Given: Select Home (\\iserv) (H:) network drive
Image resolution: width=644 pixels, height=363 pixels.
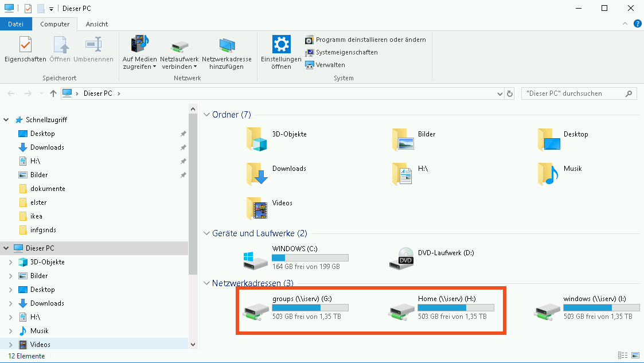Looking at the screenshot, I should tap(440, 307).
